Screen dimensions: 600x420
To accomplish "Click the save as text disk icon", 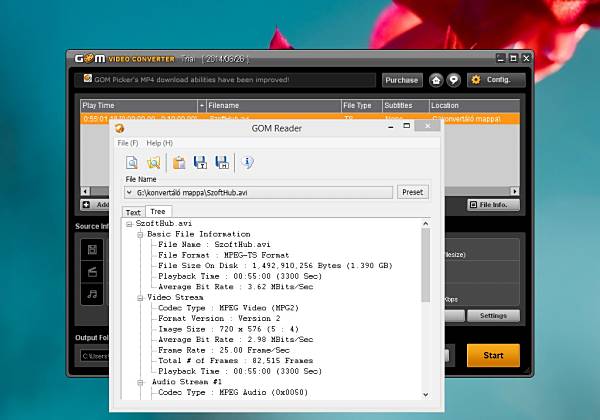I will click(x=200, y=163).
